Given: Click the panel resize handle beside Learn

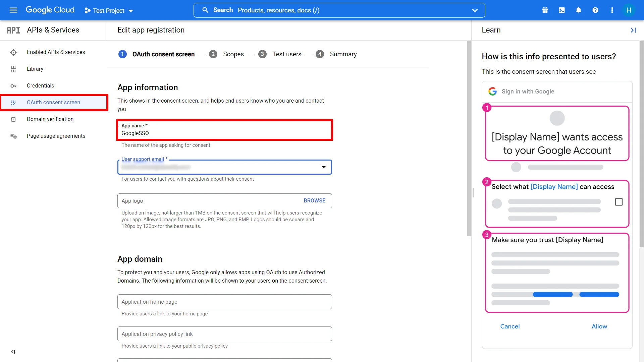Looking at the screenshot, I should tap(473, 193).
